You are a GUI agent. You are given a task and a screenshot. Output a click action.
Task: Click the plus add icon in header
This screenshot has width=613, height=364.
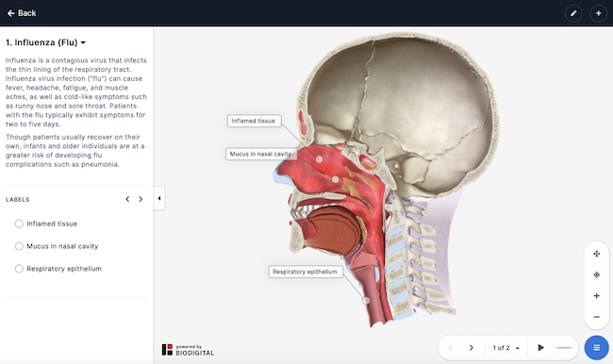pos(598,13)
